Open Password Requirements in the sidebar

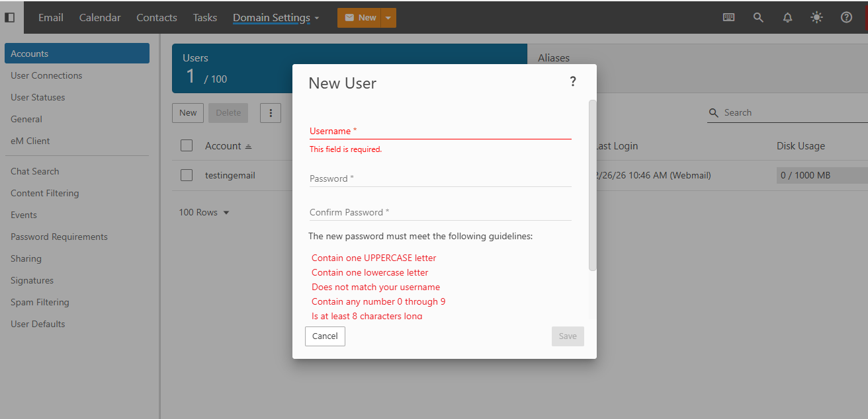point(59,237)
